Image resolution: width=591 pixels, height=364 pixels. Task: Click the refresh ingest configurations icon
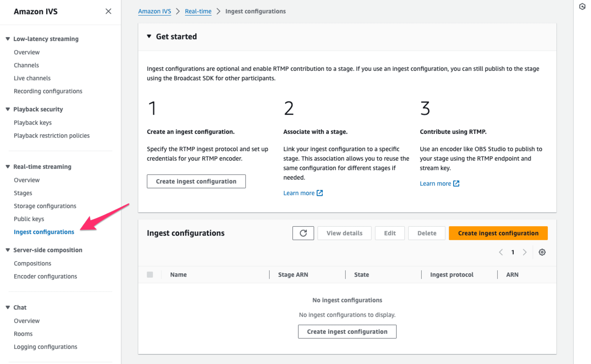pos(303,233)
